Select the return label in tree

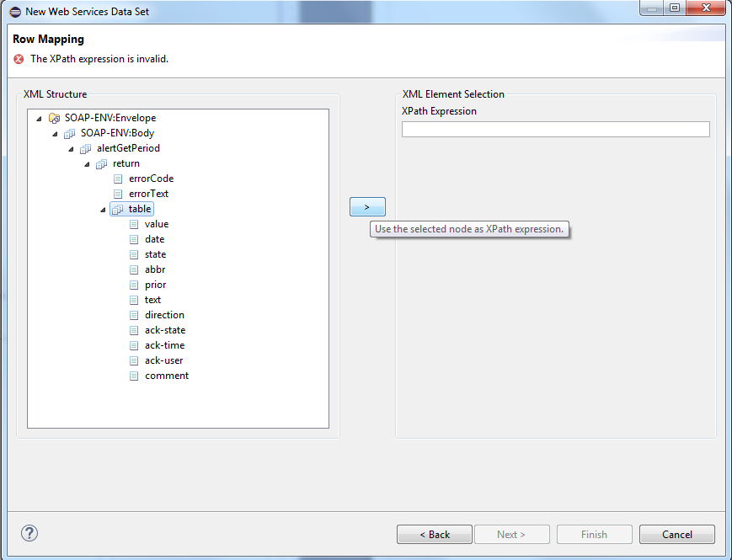pos(126,163)
